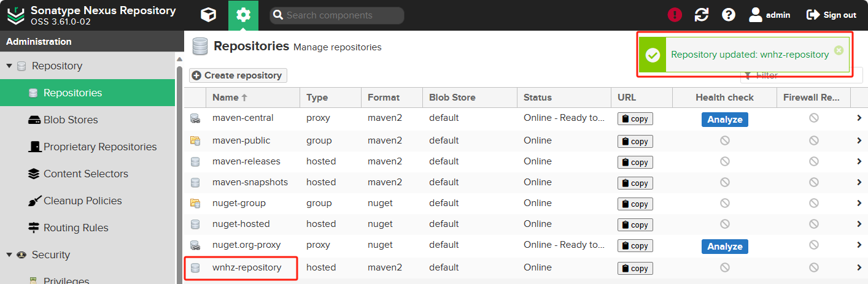868x284 pixels.
Task: Open the Administration gear icon
Action: coord(244,15)
